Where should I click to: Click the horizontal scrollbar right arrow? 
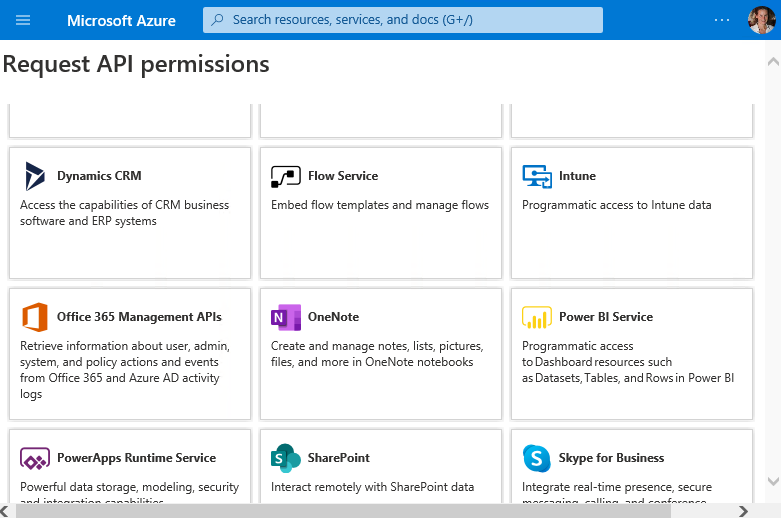tap(743, 510)
